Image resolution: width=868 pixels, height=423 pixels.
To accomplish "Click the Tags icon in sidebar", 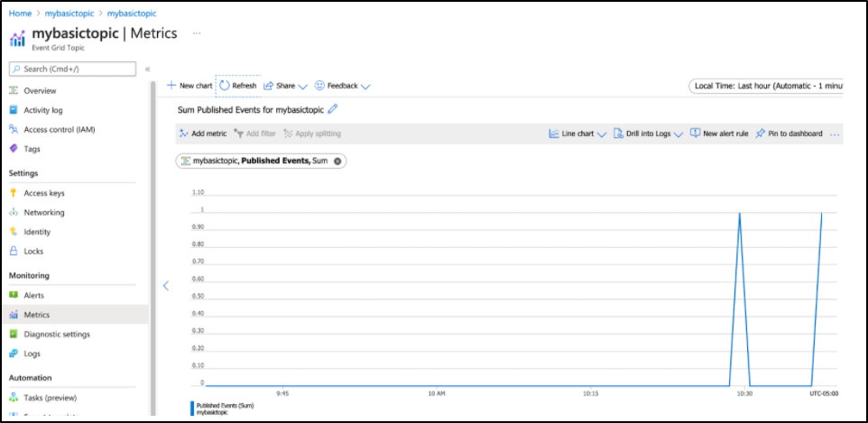I will tap(14, 149).
